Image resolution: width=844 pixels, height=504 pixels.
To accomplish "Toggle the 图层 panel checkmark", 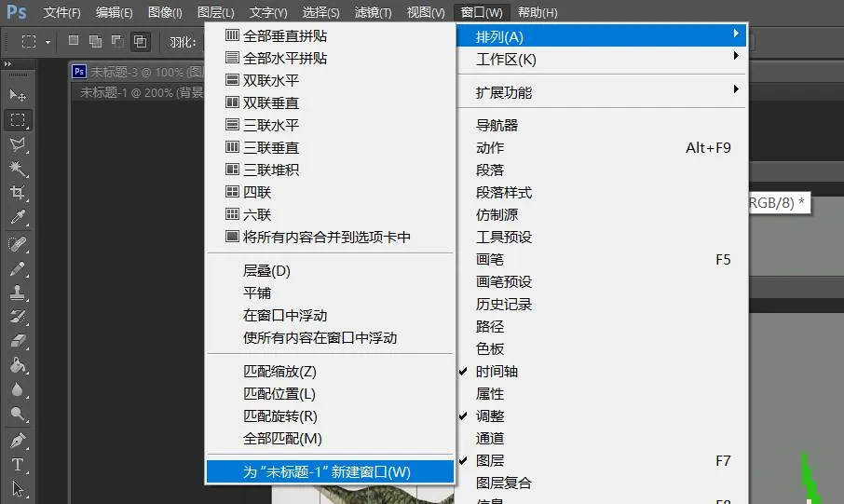I will (463, 460).
